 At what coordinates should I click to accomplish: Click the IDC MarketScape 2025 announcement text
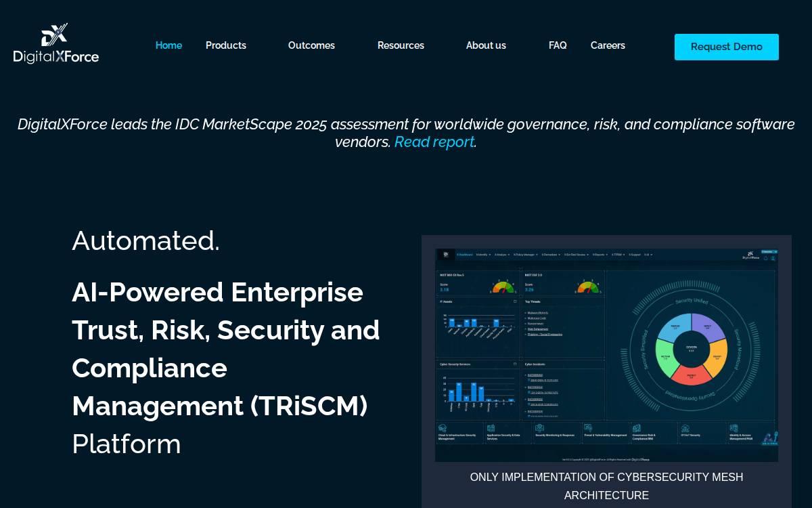(x=406, y=133)
